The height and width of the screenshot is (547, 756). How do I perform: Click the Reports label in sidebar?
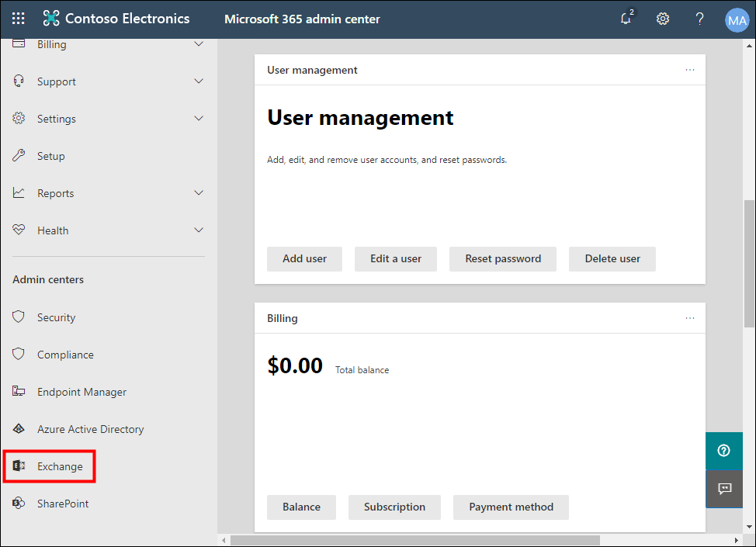tap(55, 193)
